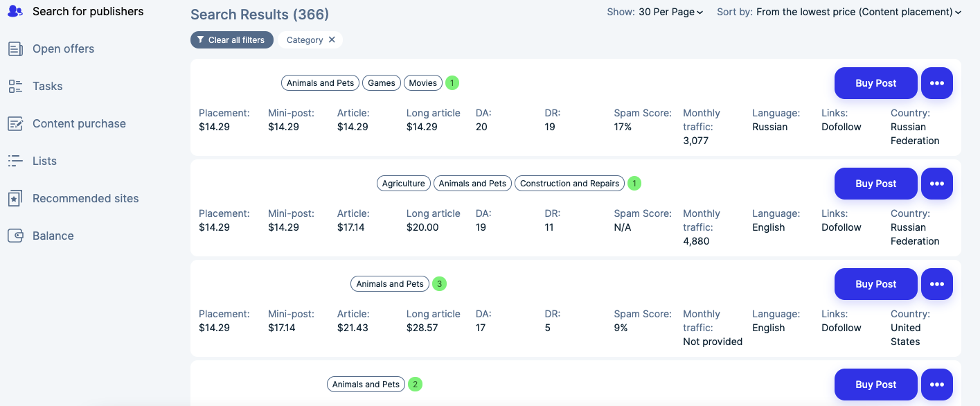Screen dimensions: 980x406
Task: Click the Construction and Repairs tag
Action: tap(569, 184)
